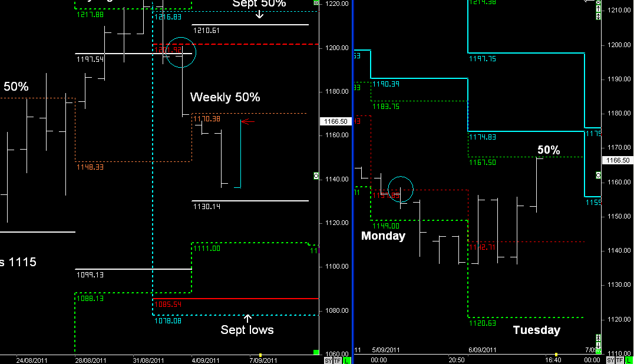Click the 31/08/2011 date on left axis
This screenshot has width=634, height=364.
(148, 360)
